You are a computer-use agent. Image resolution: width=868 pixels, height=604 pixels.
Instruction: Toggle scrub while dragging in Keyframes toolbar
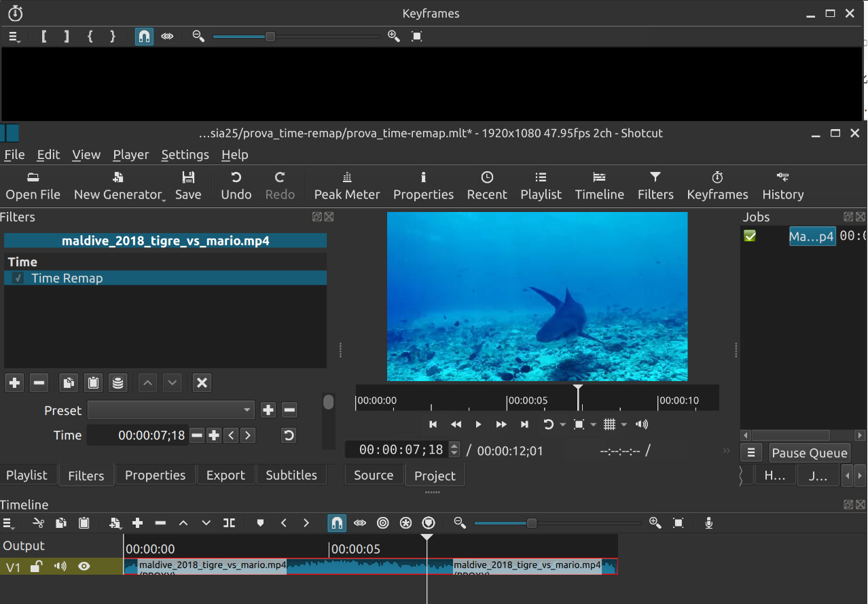coord(167,36)
